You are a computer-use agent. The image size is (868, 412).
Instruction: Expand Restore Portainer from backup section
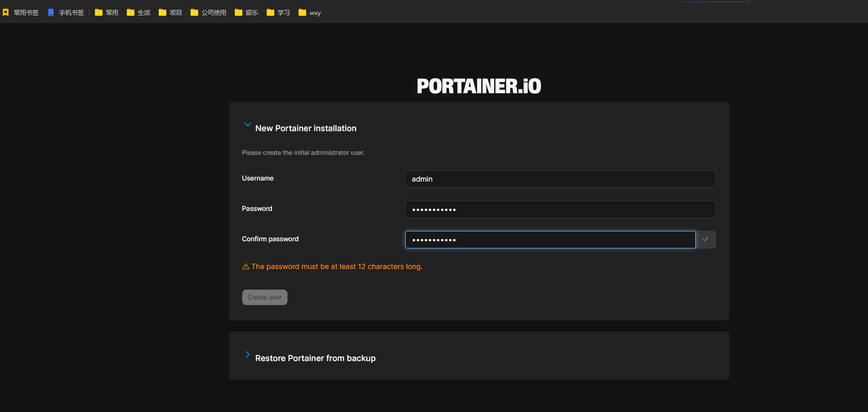(x=248, y=354)
